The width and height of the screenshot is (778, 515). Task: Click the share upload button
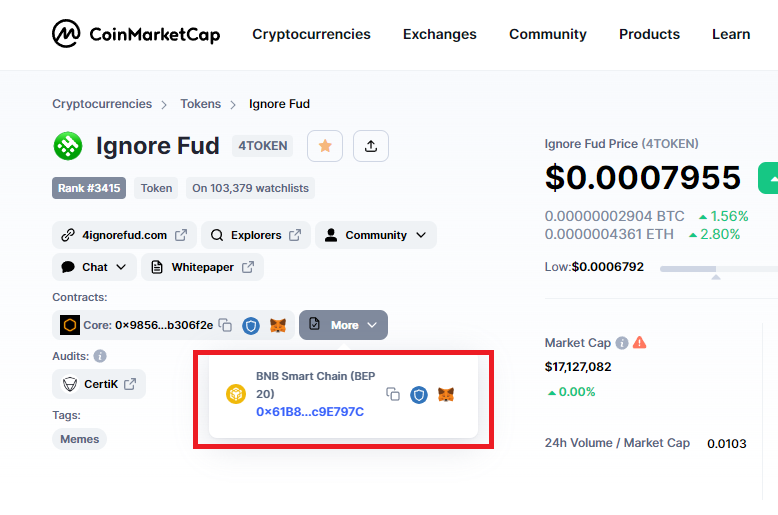coord(371,146)
